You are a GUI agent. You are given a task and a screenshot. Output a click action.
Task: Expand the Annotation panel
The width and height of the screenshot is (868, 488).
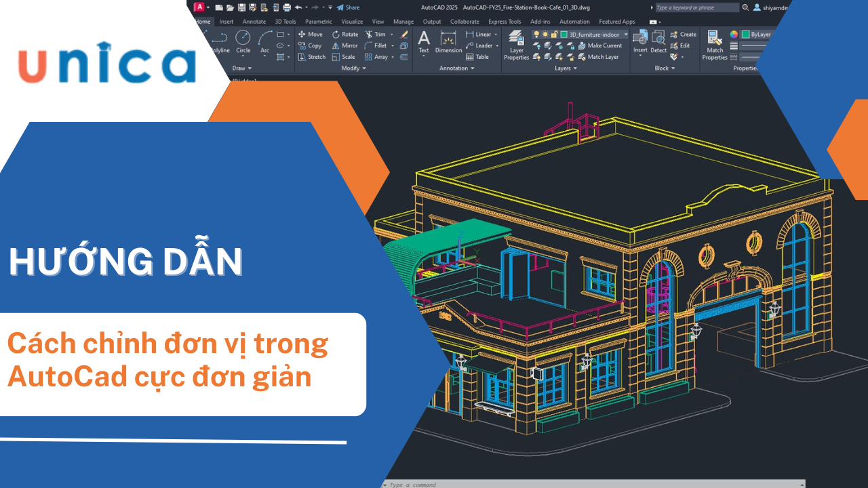click(456, 68)
